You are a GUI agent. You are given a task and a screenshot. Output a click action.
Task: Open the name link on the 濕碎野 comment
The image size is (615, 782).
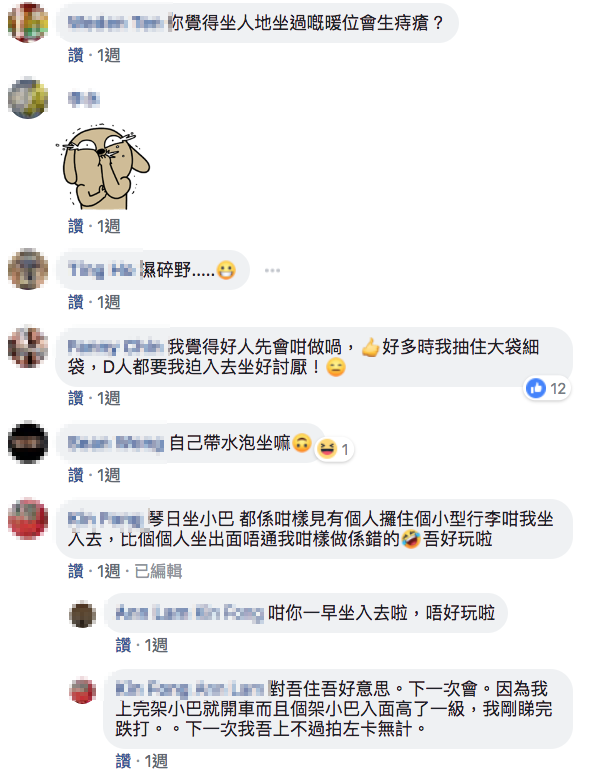coord(102,270)
